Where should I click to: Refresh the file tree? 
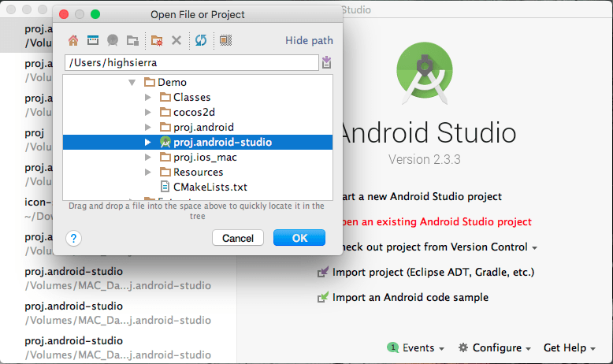tap(201, 40)
